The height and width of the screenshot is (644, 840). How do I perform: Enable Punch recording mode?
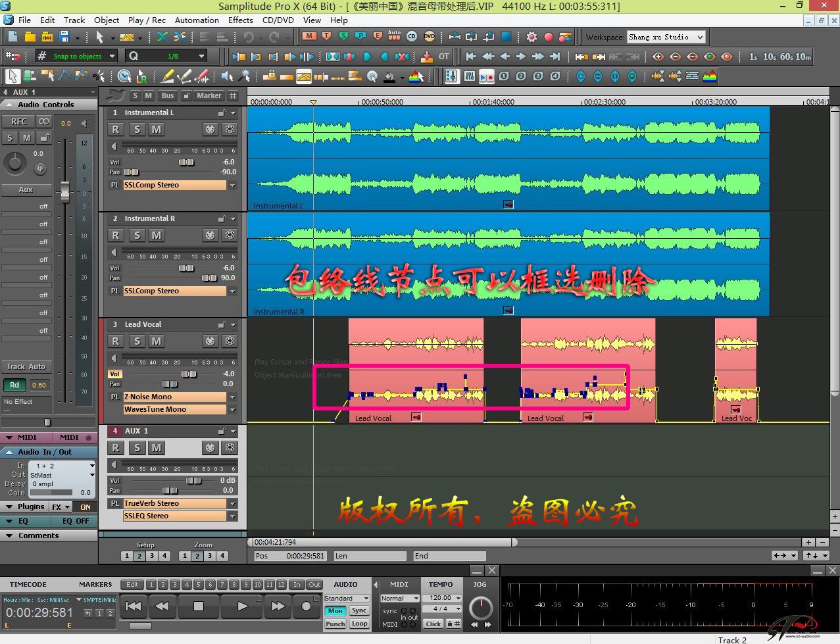[x=335, y=624]
